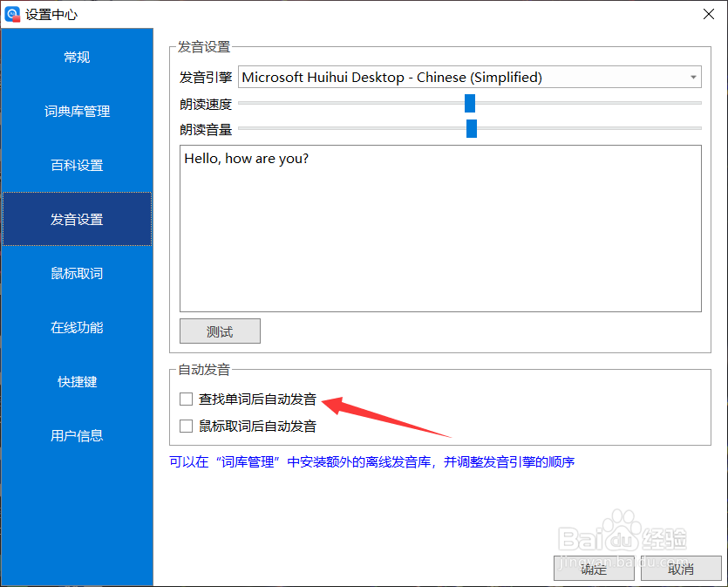This screenshot has height=587, width=728.
Task: Click in the test text box
Action: (x=440, y=229)
